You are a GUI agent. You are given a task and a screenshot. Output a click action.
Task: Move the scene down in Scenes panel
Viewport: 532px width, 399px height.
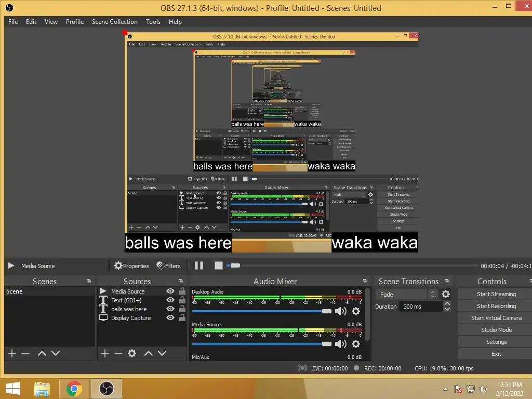pyautogui.click(x=56, y=353)
